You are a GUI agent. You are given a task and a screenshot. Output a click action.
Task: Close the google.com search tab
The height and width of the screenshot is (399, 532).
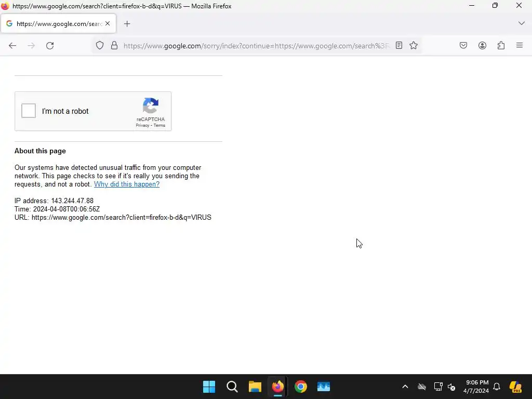(x=108, y=23)
